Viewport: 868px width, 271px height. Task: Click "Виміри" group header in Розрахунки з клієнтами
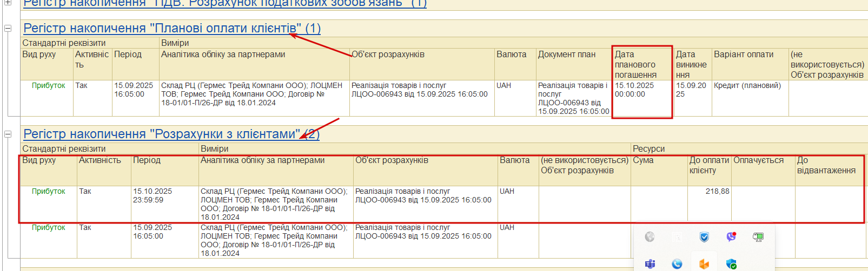pyautogui.click(x=415, y=148)
